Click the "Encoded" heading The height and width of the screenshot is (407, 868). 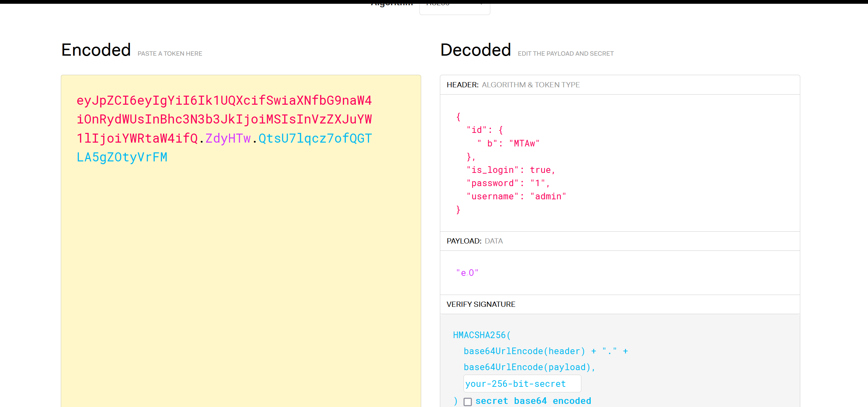click(x=96, y=50)
